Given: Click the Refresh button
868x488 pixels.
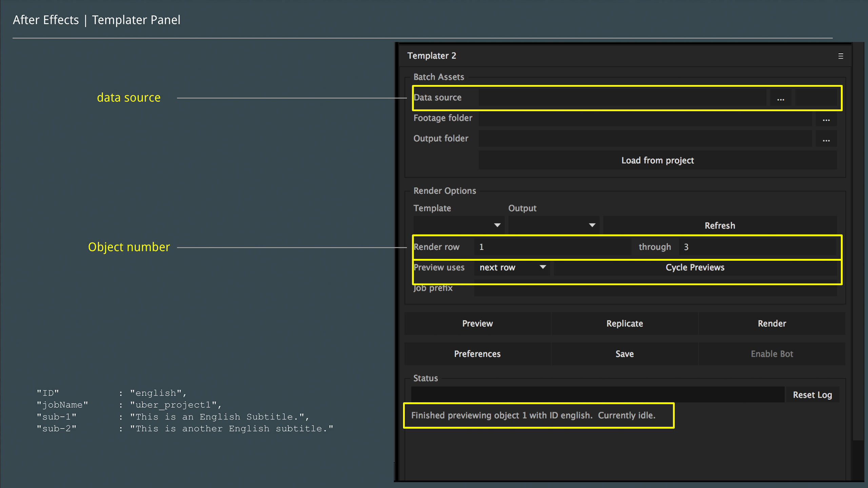Looking at the screenshot, I should [x=720, y=225].
